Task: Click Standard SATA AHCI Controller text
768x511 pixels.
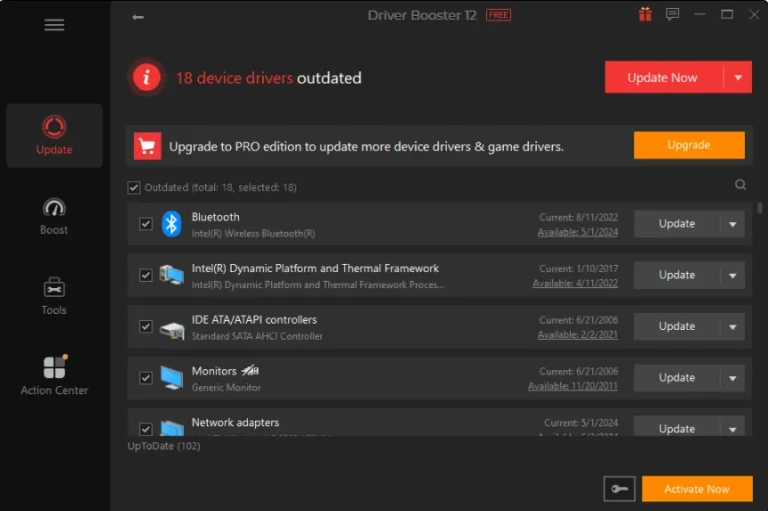Action: (257, 336)
